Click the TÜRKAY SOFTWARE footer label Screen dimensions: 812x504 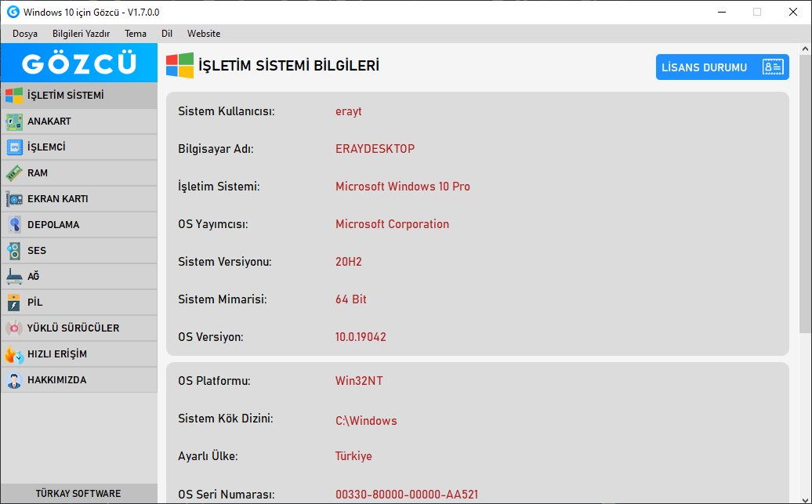78,494
